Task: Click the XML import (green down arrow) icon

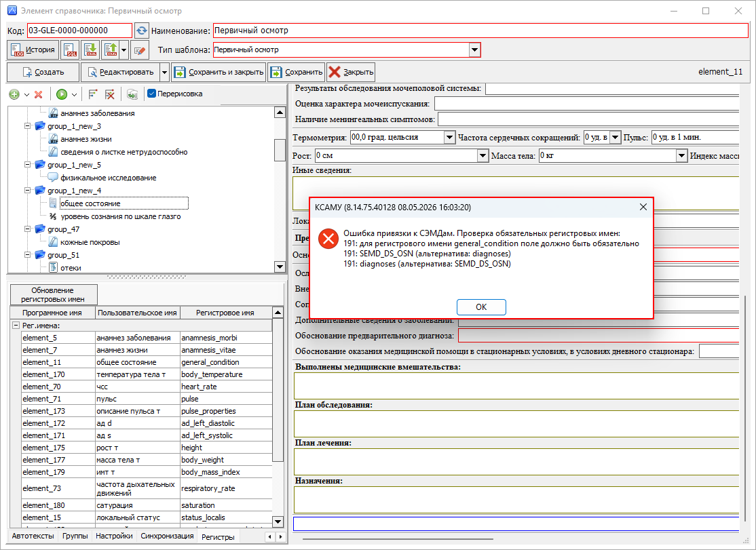Action: [90, 50]
